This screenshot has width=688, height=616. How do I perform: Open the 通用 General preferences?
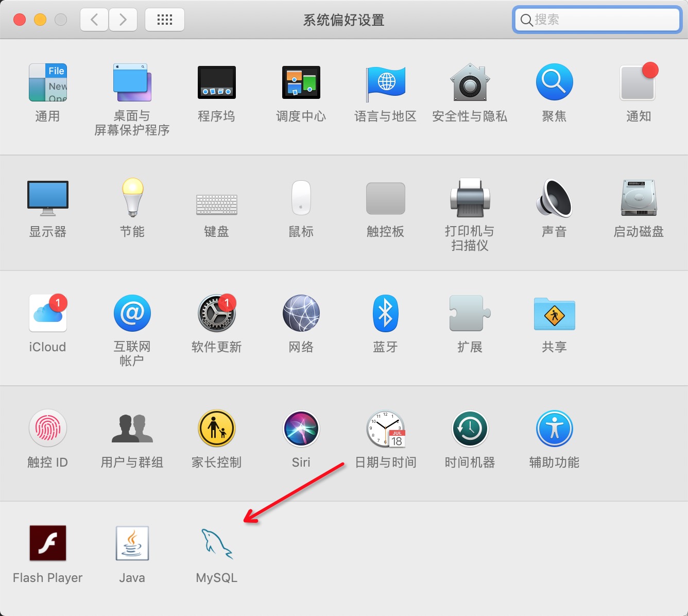48,82
